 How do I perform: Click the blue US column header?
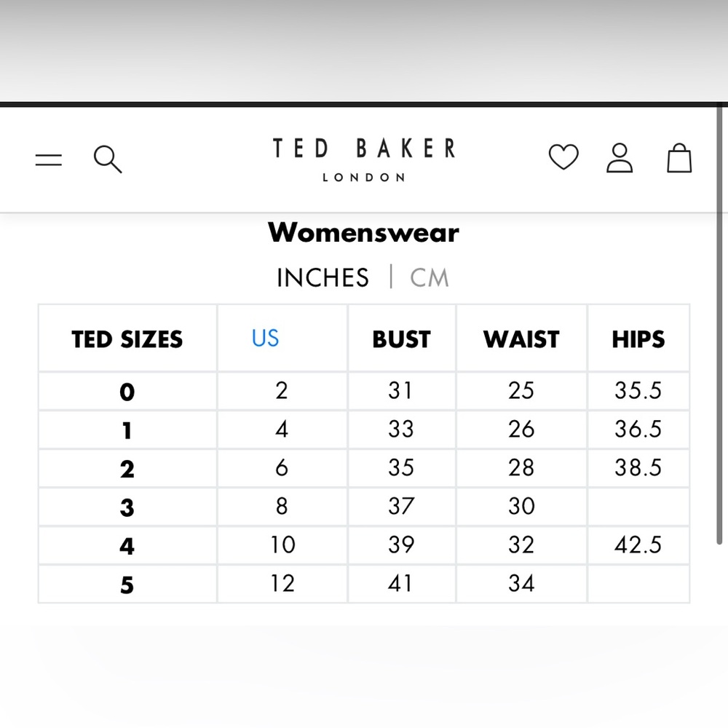(265, 338)
